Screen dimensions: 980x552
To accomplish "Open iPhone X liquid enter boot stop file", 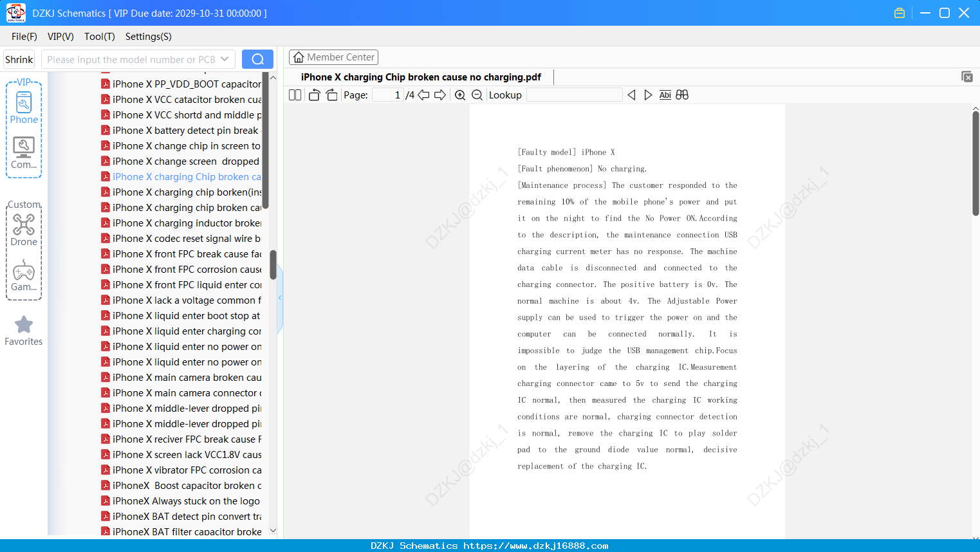I will 181,316.
